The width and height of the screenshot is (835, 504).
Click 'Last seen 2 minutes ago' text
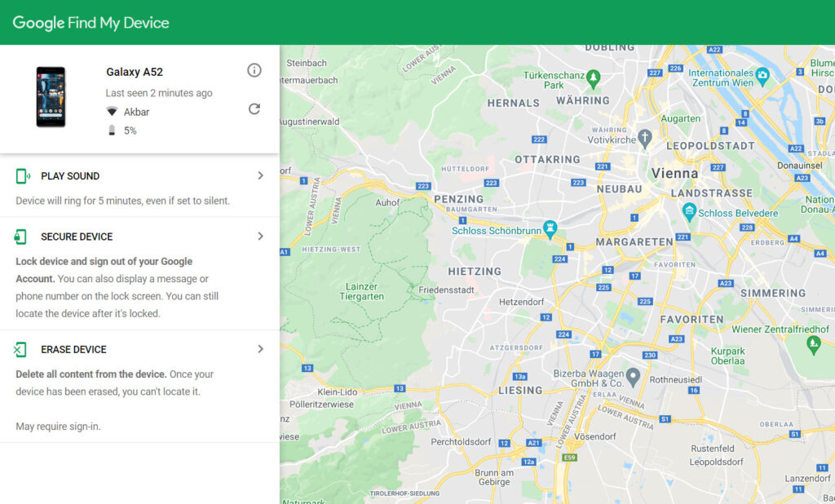tap(159, 93)
